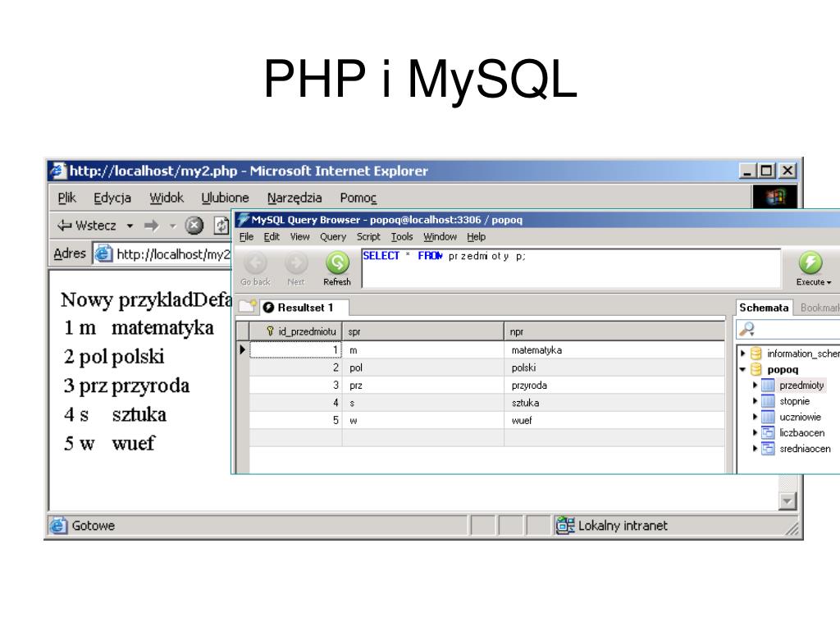Click the Internet Explorer refresh page icon

(x=221, y=226)
